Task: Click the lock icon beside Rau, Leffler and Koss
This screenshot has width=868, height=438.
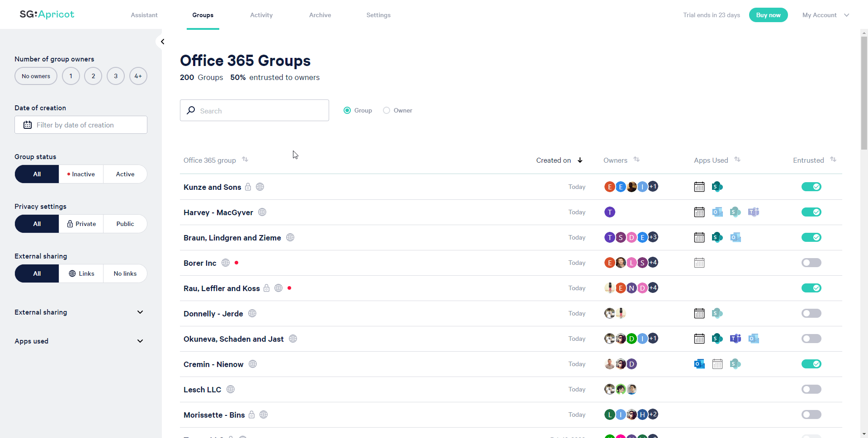Action: 267,288
